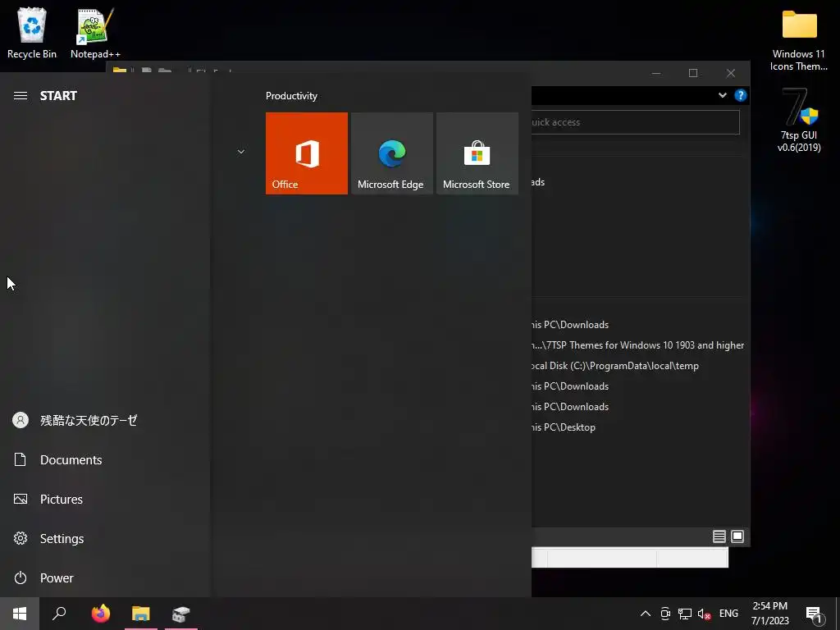Select the 7tsp GUI v0.6(2019) icon

pyautogui.click(x=799, y=120)
